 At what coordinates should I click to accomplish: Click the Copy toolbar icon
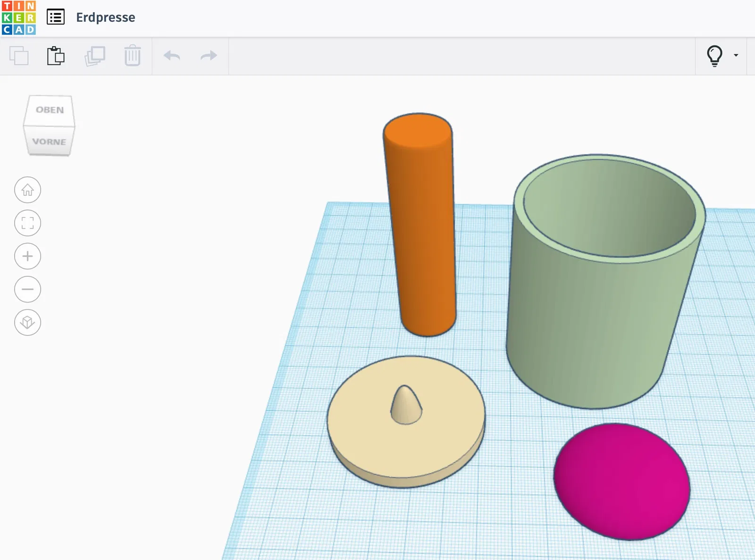(x=19, y=56)
